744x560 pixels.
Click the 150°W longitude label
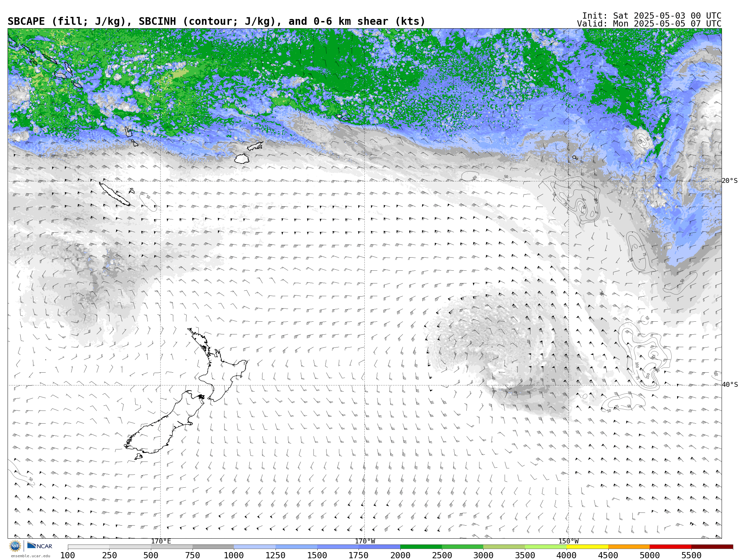tap(568, 541)
